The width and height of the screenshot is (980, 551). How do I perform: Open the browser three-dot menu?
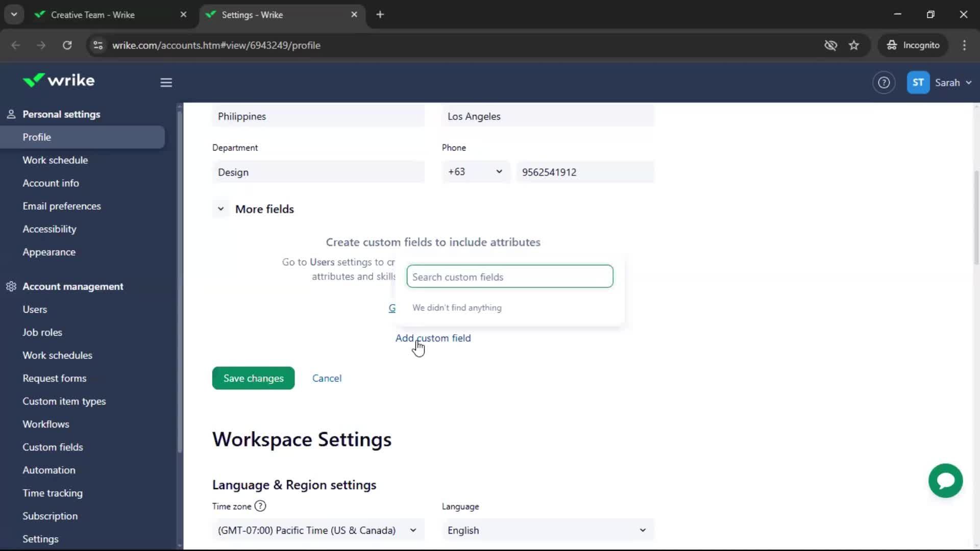[x=964, y=45]
